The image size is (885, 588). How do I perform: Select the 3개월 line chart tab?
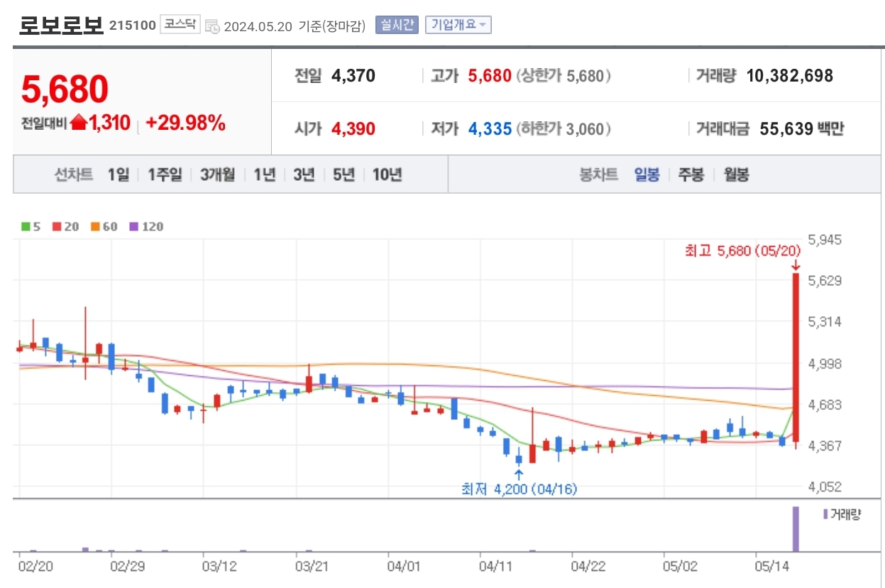[217, 174]
